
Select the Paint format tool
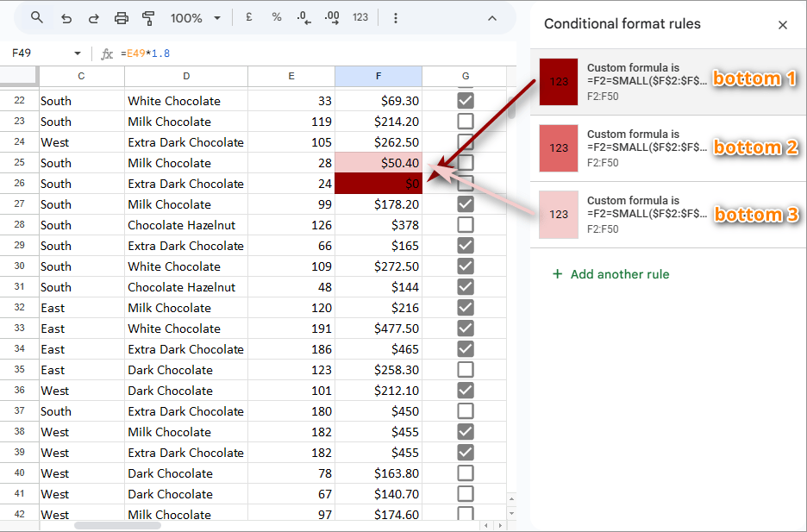tap(147, 17)
